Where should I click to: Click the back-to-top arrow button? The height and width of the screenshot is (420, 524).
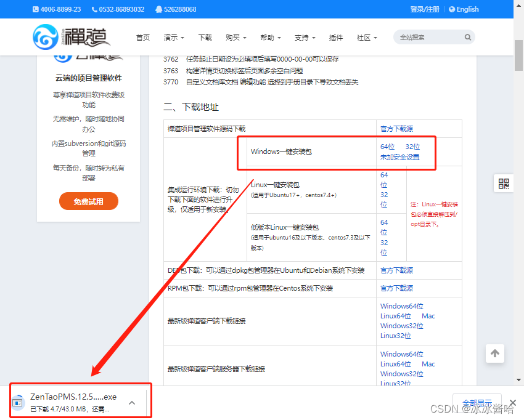[x=495, y=353]
